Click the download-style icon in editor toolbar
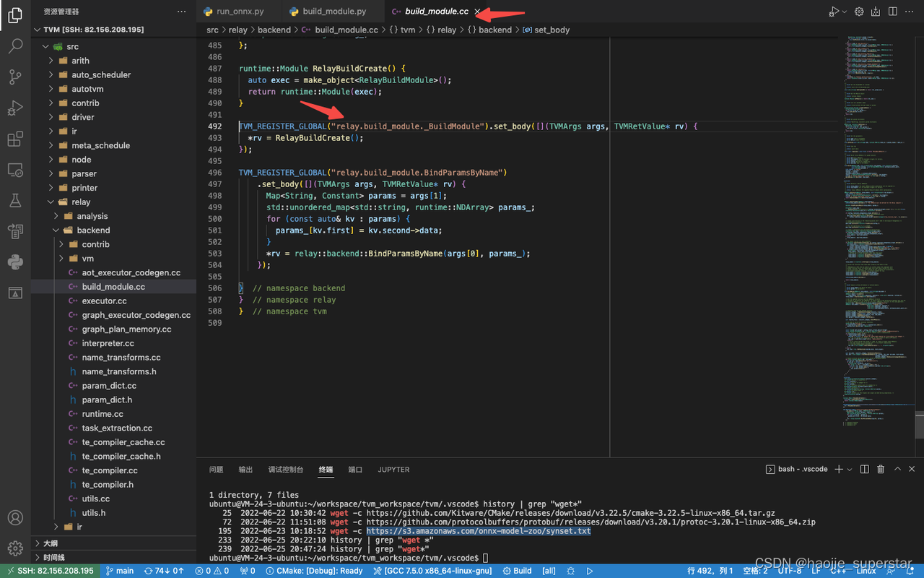Viewport: 924px width, 578px height. (876, 12)
